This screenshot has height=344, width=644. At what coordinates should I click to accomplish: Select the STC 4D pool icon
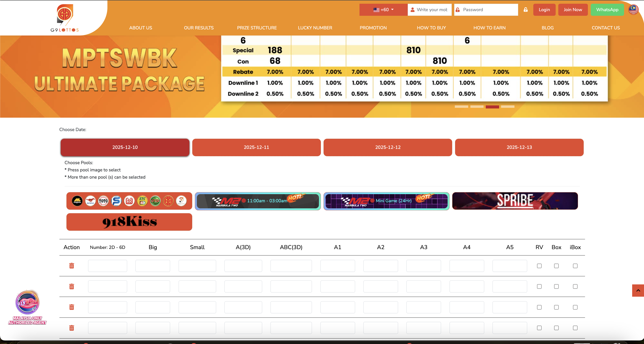click(x=142, y=201)
